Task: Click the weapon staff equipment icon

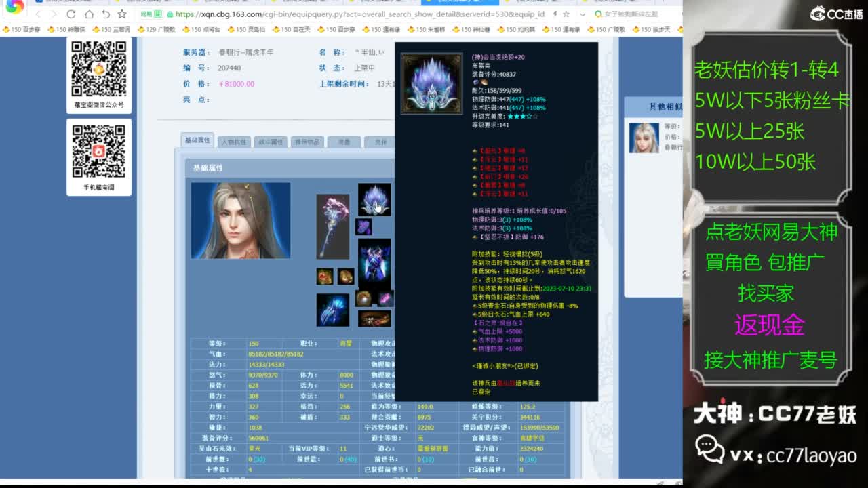Action: coord(333,227)
